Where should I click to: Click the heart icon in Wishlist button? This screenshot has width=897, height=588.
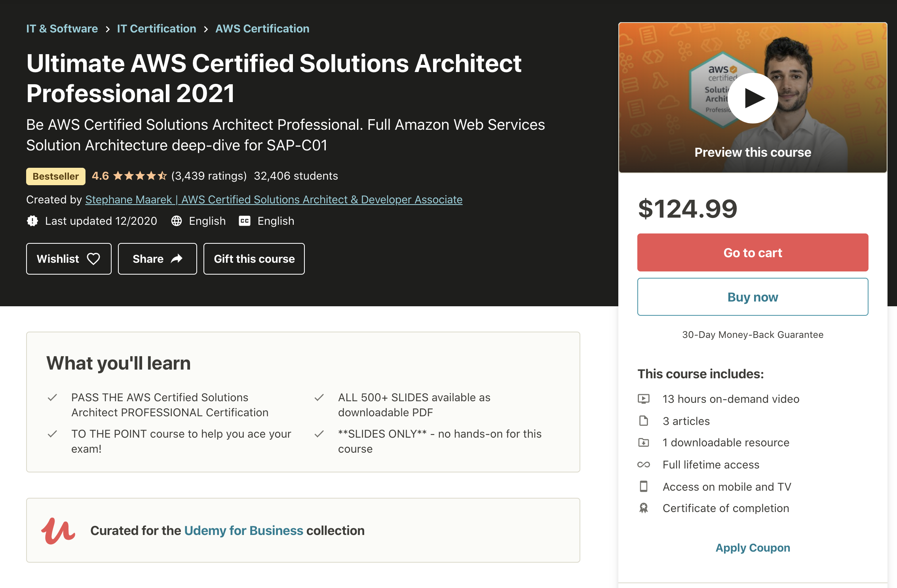click(x=93, y=259)
